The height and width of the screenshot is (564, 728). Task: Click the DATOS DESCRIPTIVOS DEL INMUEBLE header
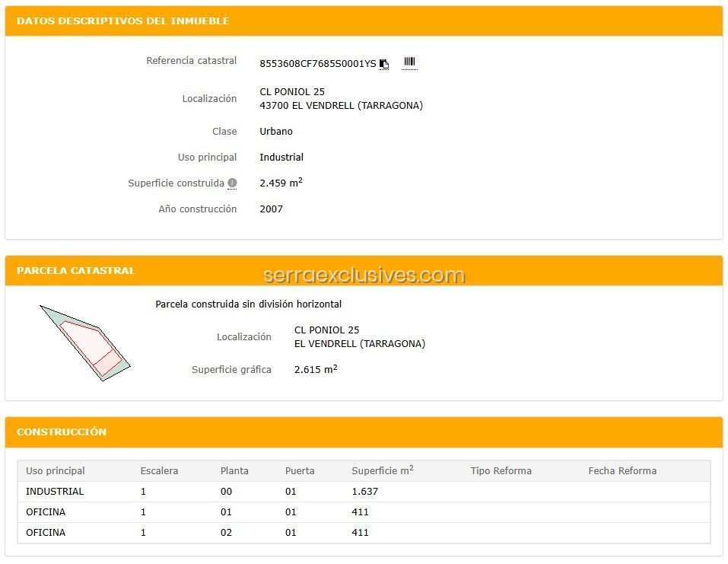(122, 21)
